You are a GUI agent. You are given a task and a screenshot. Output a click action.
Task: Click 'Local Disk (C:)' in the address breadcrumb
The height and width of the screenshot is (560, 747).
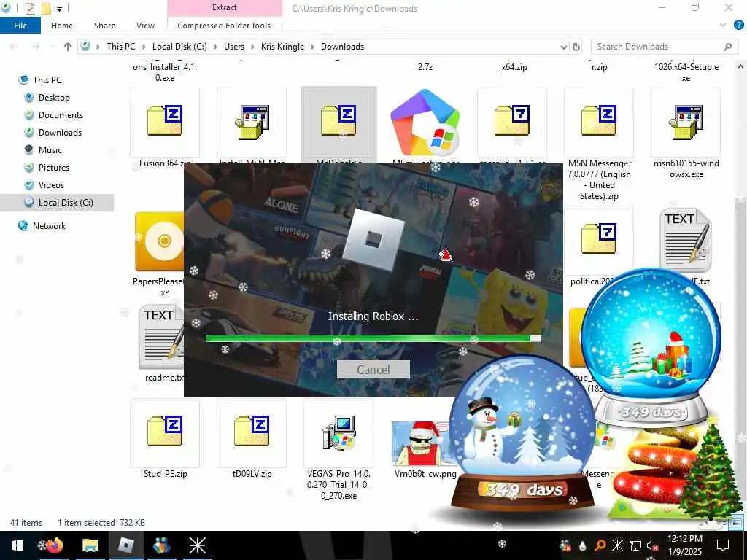(x=179, y=47)
